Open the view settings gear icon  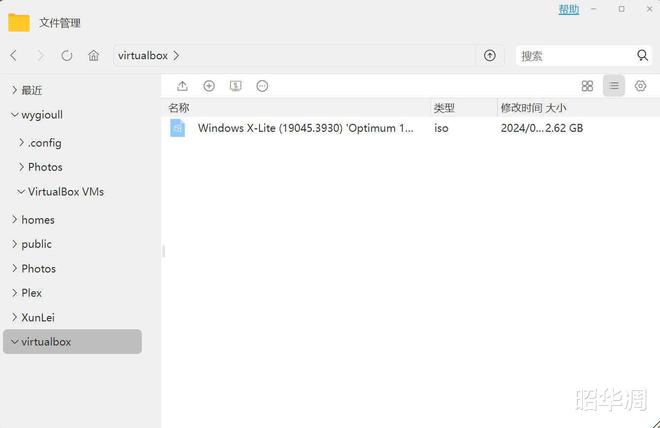[x=641, y=86]
